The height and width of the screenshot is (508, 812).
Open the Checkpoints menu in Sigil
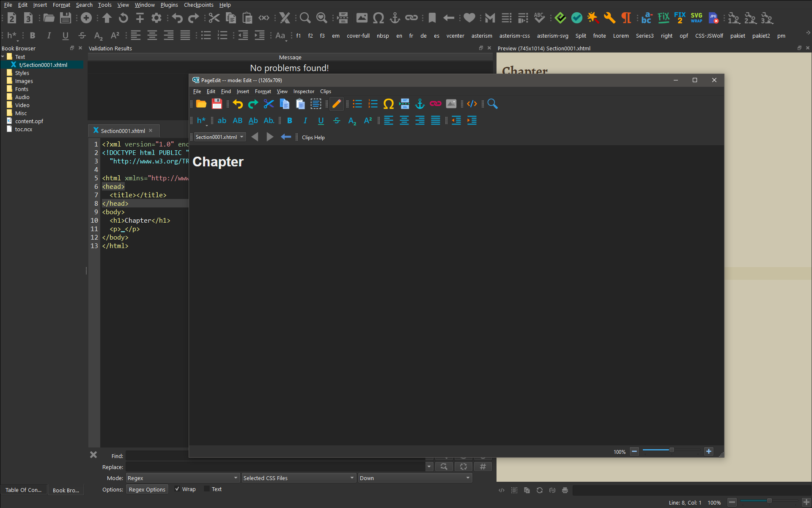pos(198,5)
